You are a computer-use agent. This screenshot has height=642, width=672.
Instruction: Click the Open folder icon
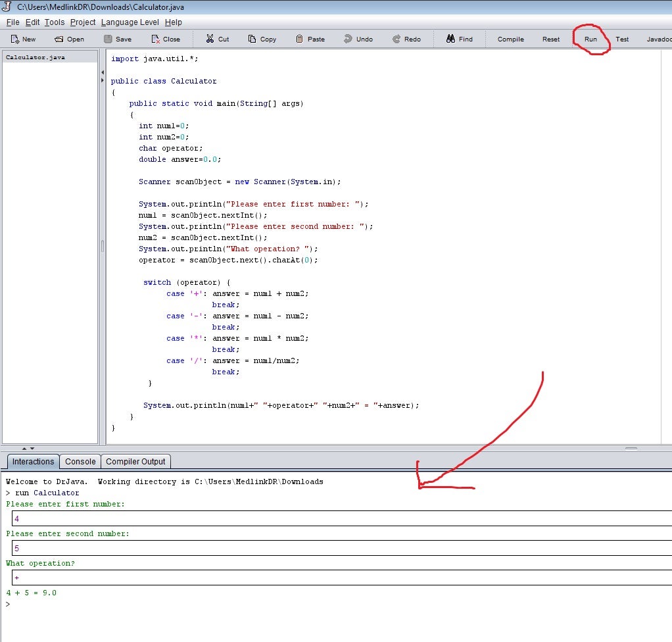point(59,39)
